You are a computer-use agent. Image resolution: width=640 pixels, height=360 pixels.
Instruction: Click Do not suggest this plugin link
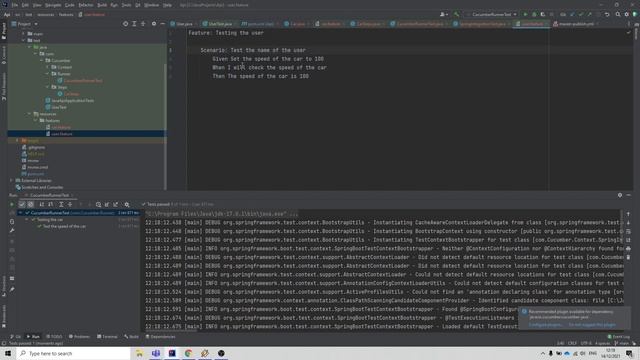click(592, 325)
